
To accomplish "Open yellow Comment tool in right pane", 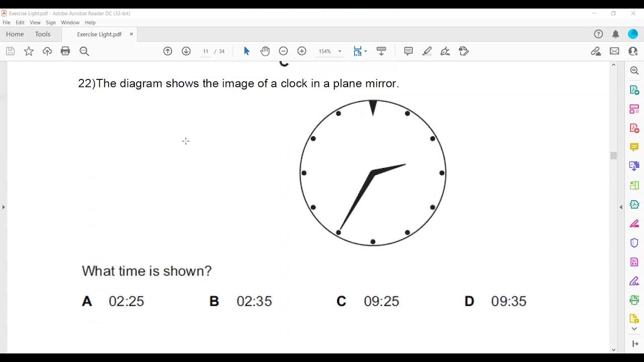I will [634, 147].
